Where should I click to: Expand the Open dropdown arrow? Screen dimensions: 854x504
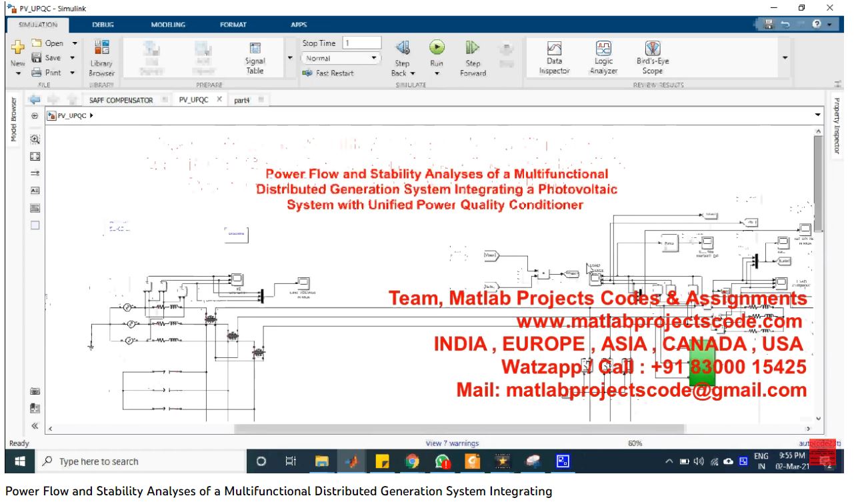pos(74,43)
